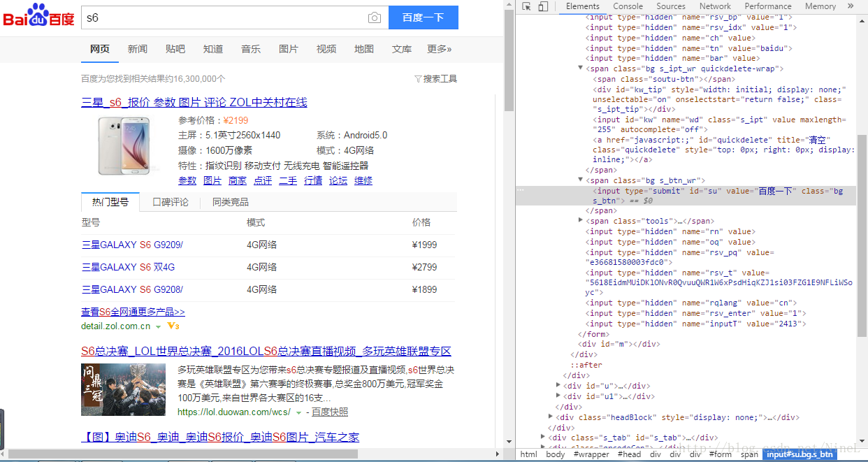Open dropdown arrow after lol.duowan.com URL

point(299,412)
